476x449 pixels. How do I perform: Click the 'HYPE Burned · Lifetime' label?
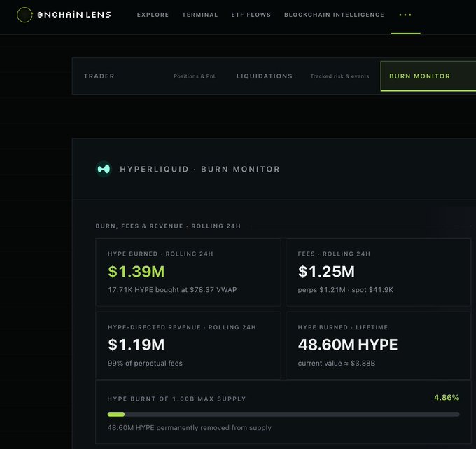[x=343, y=327]
